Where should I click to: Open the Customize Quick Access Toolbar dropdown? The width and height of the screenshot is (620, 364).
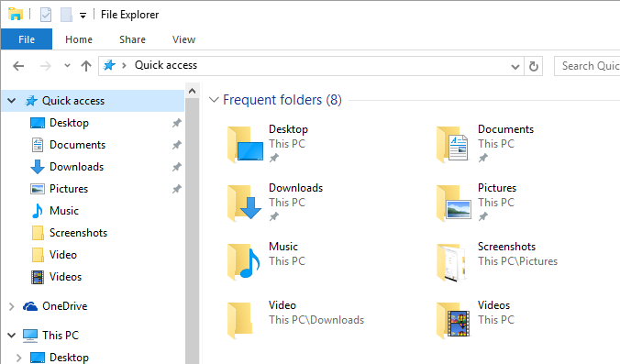click(x=83, y=16)
